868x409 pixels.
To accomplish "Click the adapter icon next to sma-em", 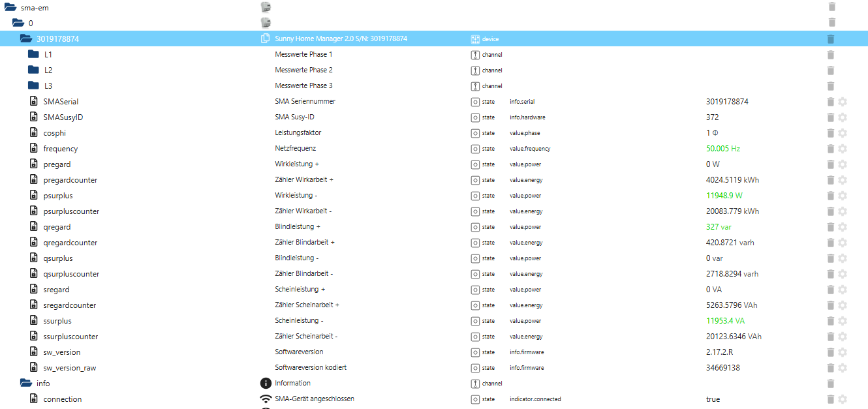I will [x=266, y=7].
